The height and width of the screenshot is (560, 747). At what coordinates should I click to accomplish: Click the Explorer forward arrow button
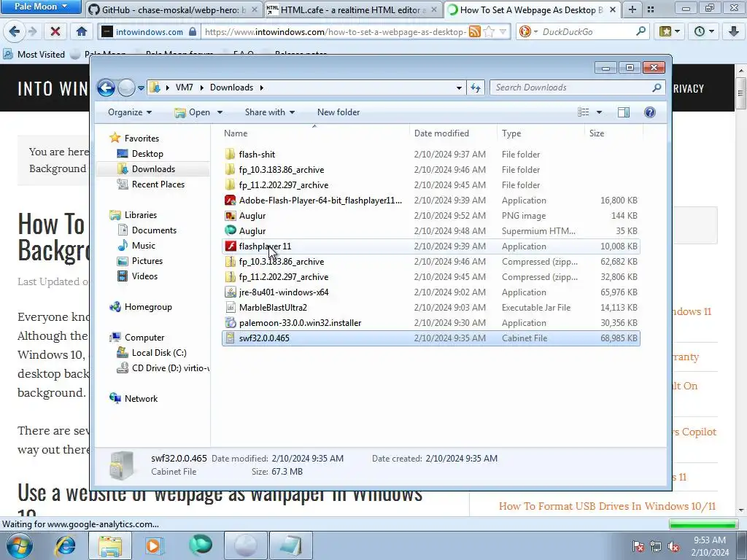(x=126, y=87)
